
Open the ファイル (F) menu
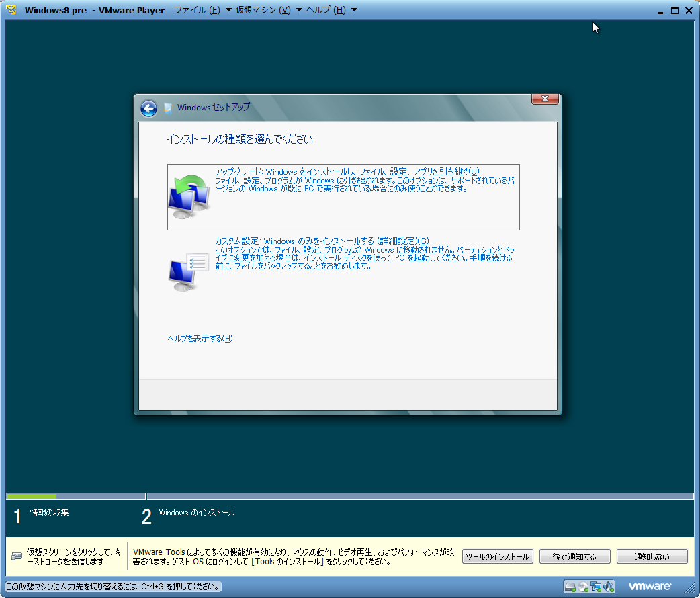point(196,10)
